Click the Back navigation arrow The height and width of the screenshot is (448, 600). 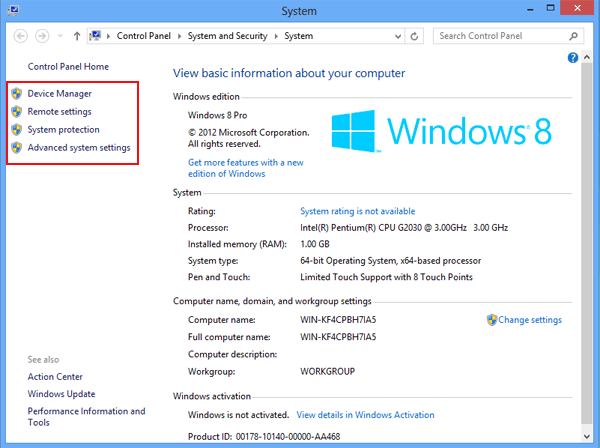coord(21,36)
